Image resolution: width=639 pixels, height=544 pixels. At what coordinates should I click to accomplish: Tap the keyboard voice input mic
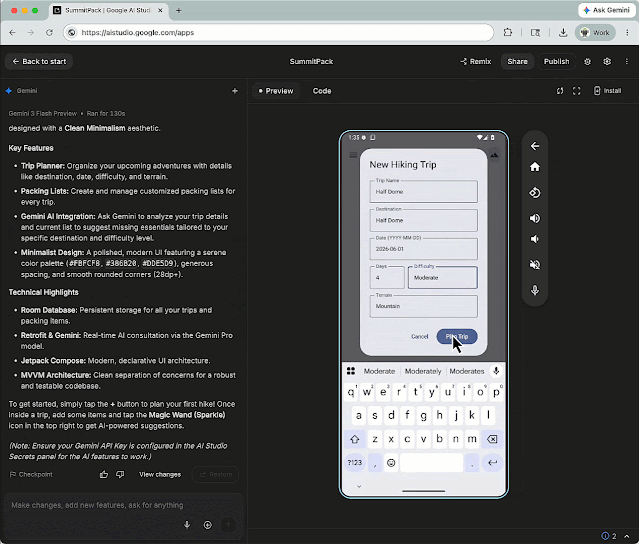(496, 371)
